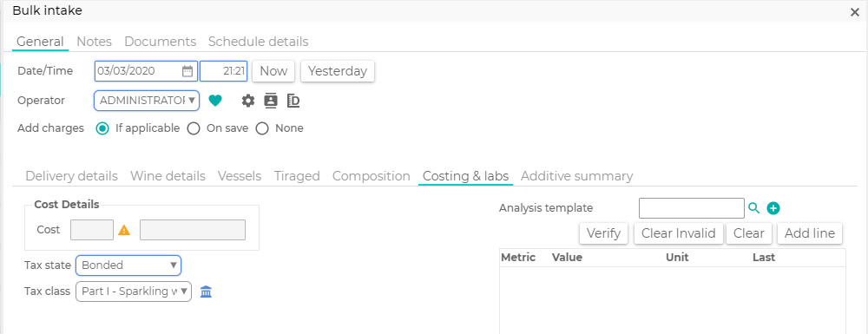Image resolution: width=868 pixels, height=334 pixels.
Task: Expand the Tax class dropdown
Action: (134, 291)
